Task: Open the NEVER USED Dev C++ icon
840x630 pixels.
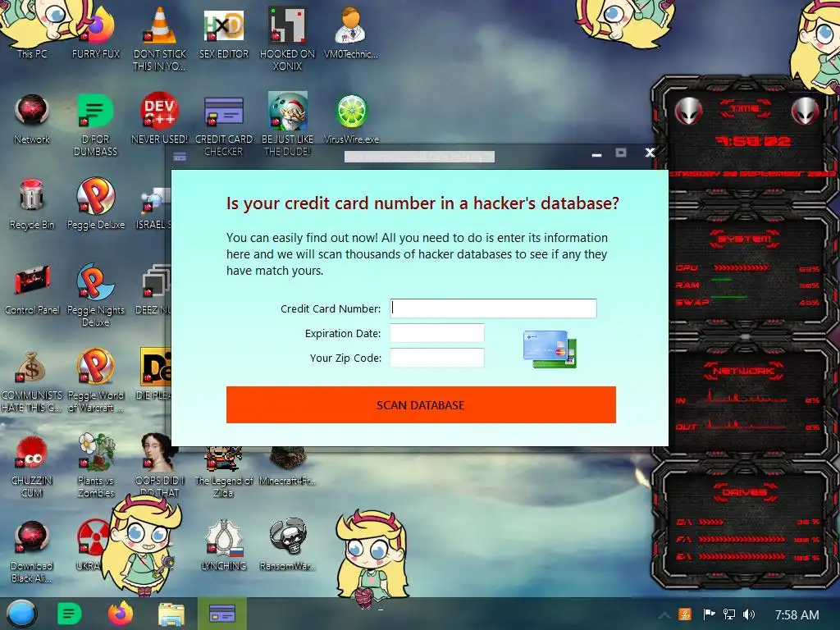Action: pyautogui.click(x=159, y=119)
